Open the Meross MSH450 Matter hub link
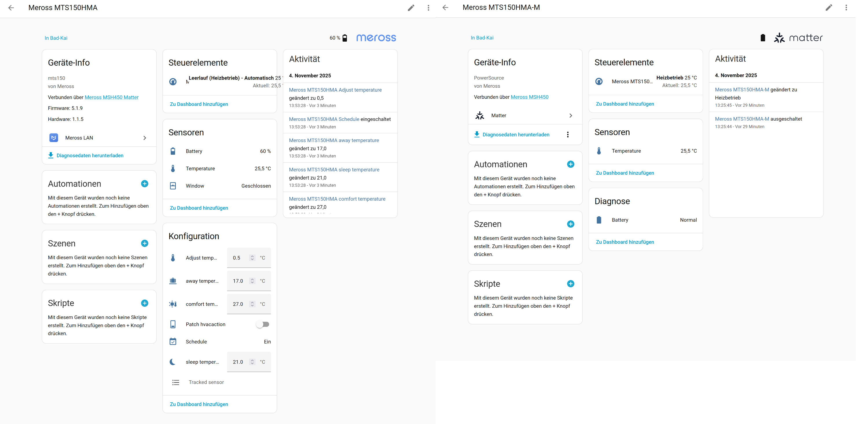Screen dimensions: 868x424 click(x=111, y=97)
